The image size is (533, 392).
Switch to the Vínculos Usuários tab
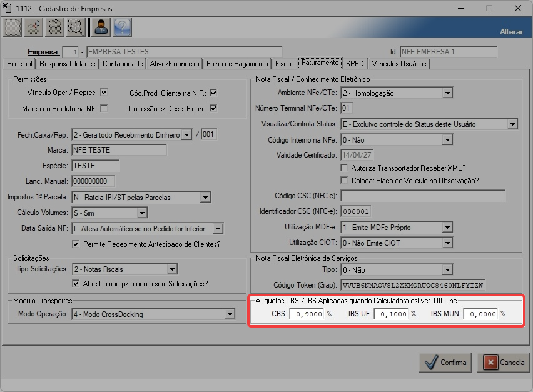(x=398, y=64)
